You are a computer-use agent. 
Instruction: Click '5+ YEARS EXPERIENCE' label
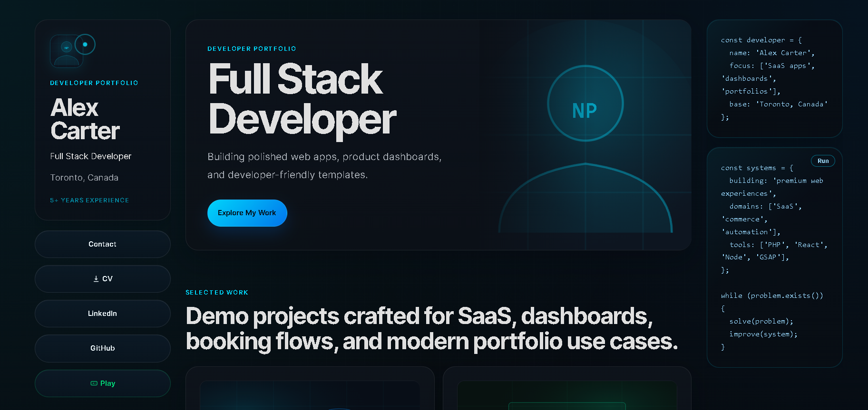pos(89,200)
